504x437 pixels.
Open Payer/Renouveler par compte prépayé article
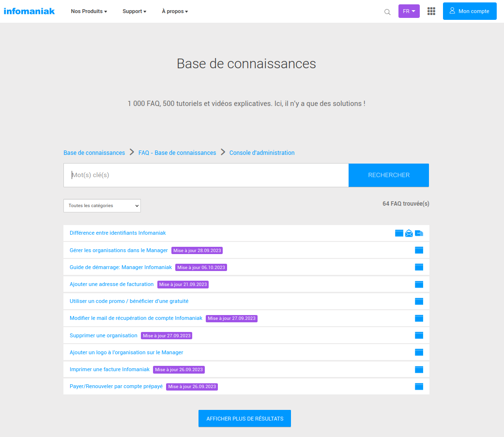pyautogui.click(x=116, y=387)
